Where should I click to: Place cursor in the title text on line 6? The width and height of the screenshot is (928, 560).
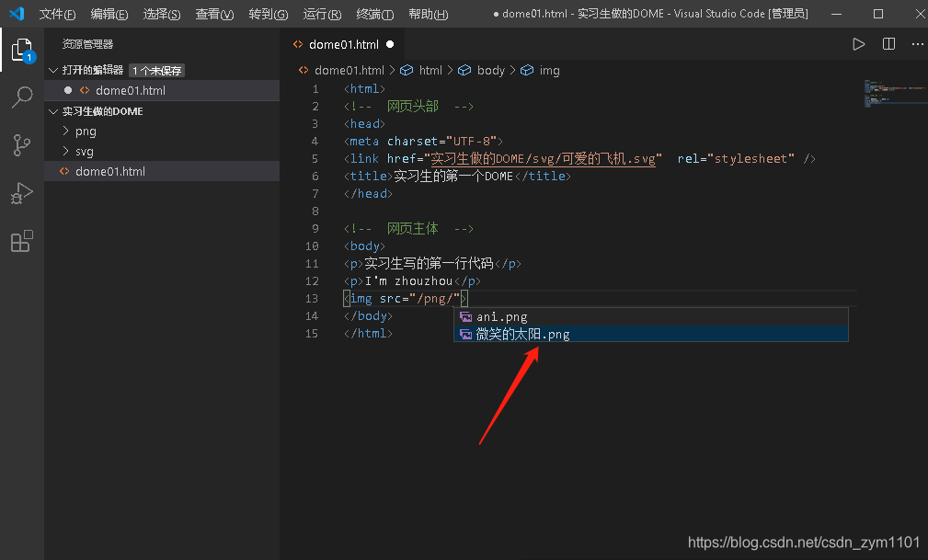[453, 176]
